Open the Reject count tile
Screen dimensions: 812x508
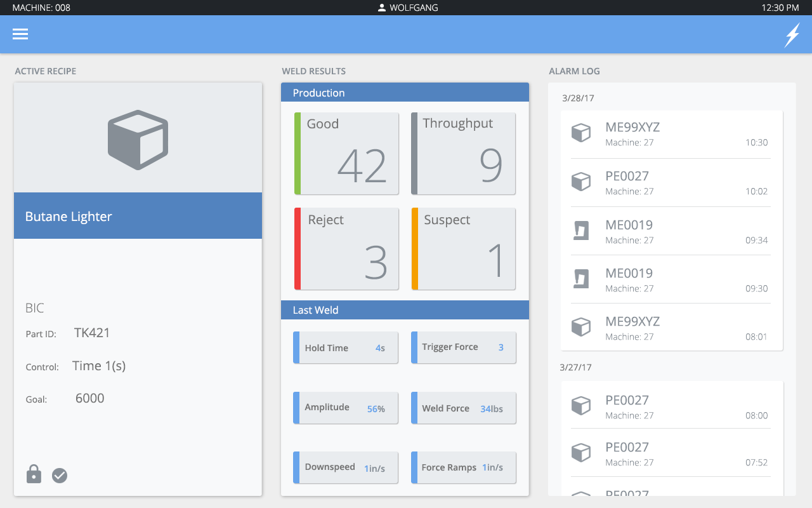pyautogui.click(x=346, y=249)
